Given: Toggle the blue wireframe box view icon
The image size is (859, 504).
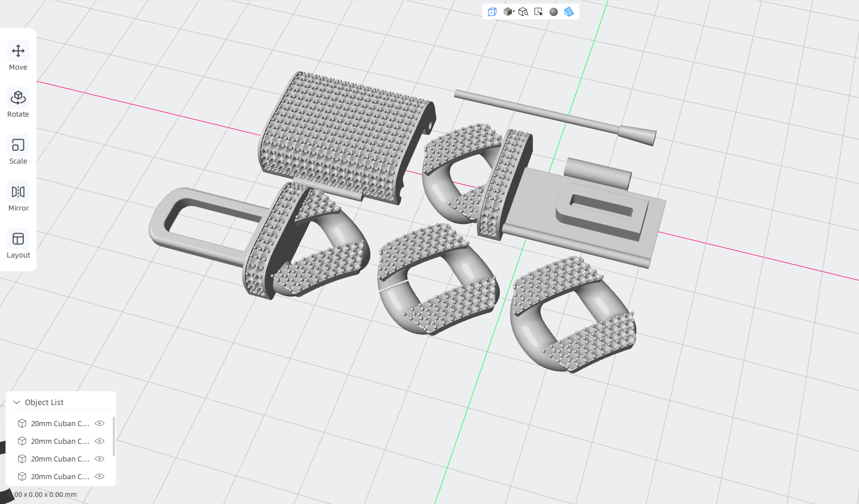Looking at the screenshot, I should 492,12.
